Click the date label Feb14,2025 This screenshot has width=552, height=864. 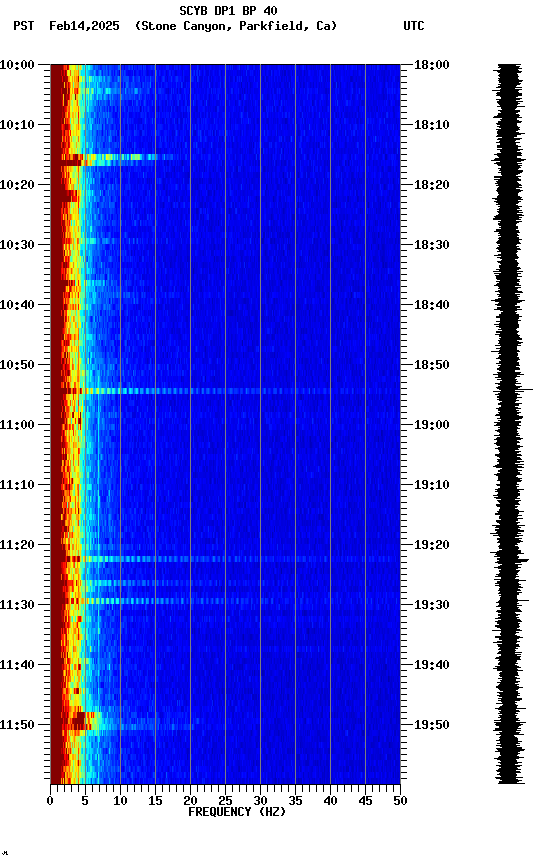coord(84,26)
